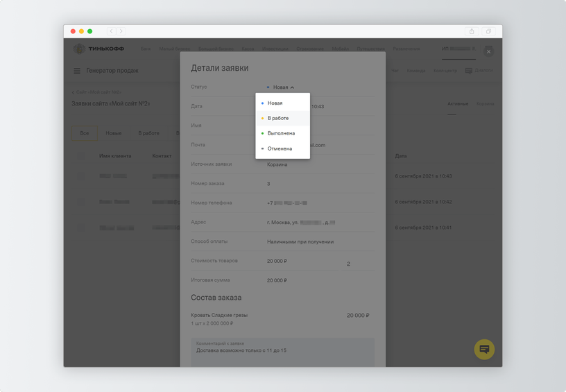This screenshot has height=392, width=566.
Task: Open the hamburger menu beside Генератор продаж
Action: coord(77,71)
